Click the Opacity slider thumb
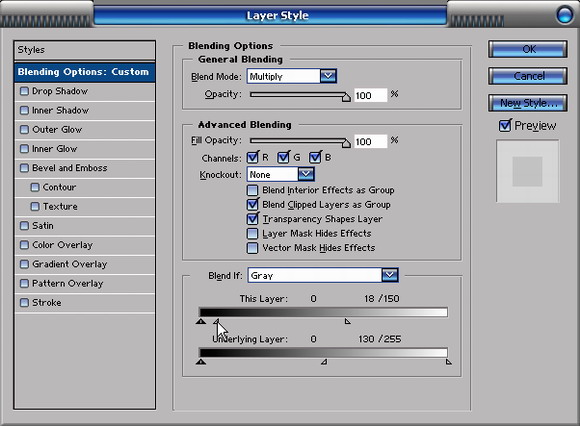580x426 pixels. click(346, 97)
